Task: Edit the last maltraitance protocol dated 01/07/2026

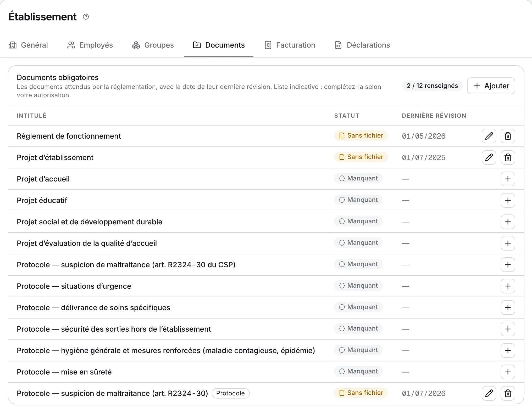Action: tap(489, 393)
